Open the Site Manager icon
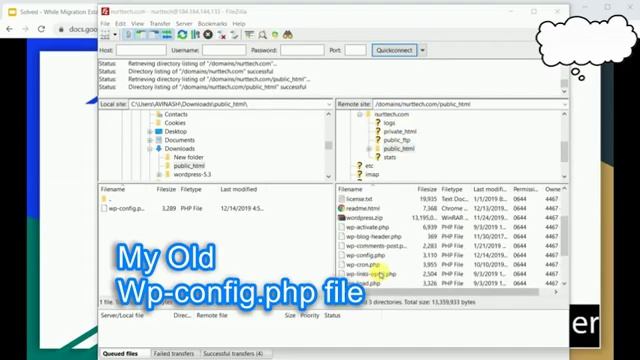This screenshot has height=360, width=640. (105, 35)
